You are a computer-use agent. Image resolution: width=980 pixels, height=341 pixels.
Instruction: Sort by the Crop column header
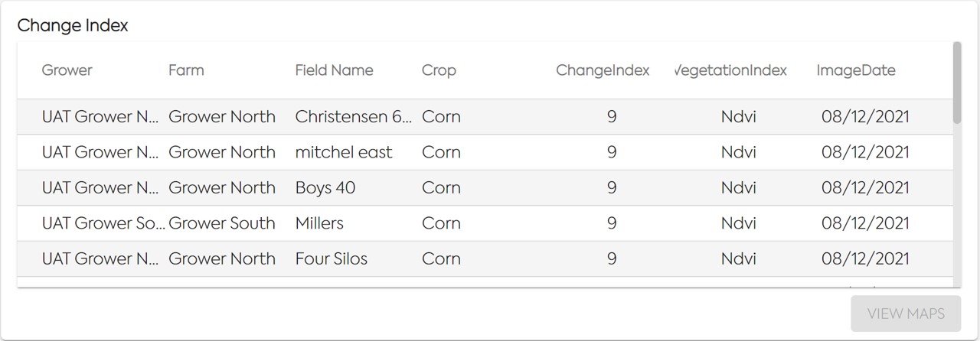439,70
